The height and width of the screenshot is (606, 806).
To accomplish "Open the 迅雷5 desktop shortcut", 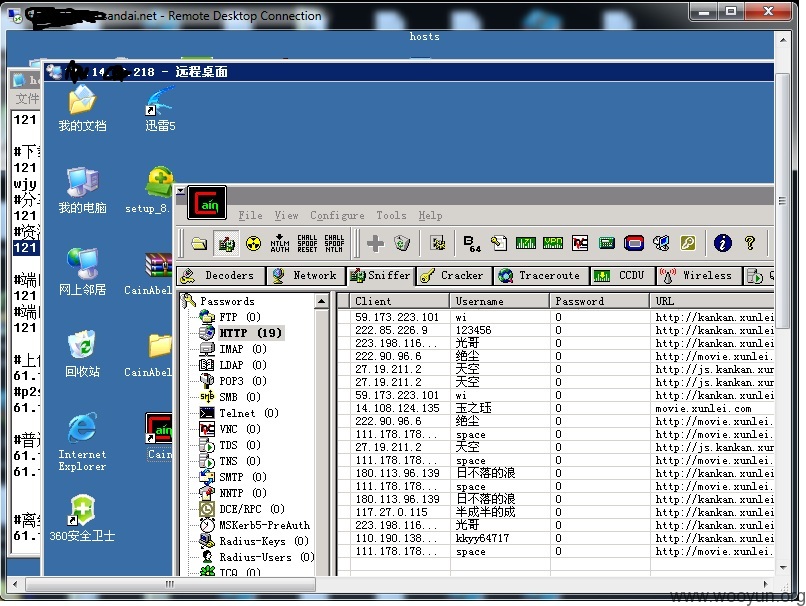I will click(x=160, y=108).
